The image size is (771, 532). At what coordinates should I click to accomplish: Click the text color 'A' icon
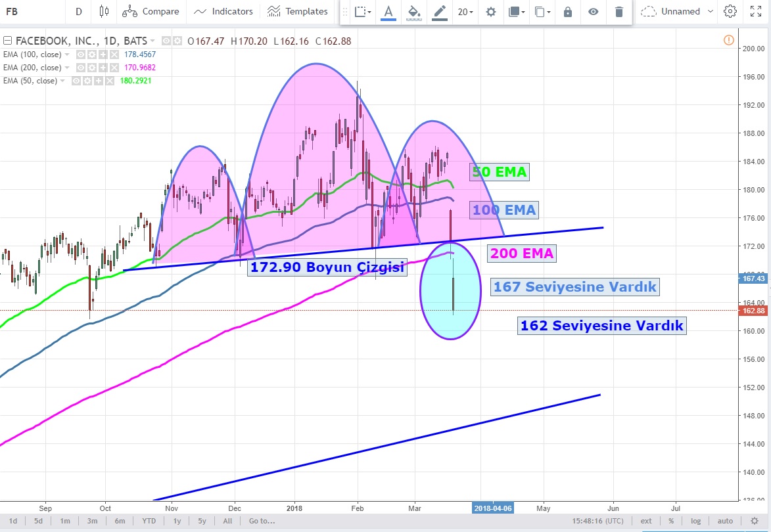coord(388,12)
